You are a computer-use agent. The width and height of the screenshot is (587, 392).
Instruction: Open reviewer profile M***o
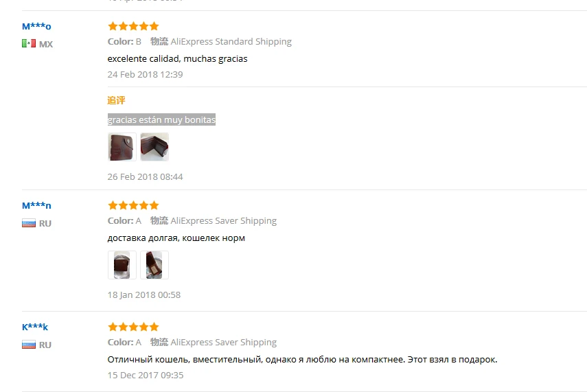tap(36, 26)
